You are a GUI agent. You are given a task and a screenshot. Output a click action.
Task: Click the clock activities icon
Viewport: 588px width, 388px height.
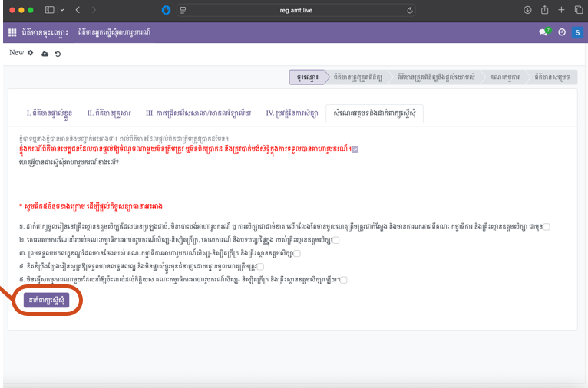pyautogui.click(x=562, y=32)
